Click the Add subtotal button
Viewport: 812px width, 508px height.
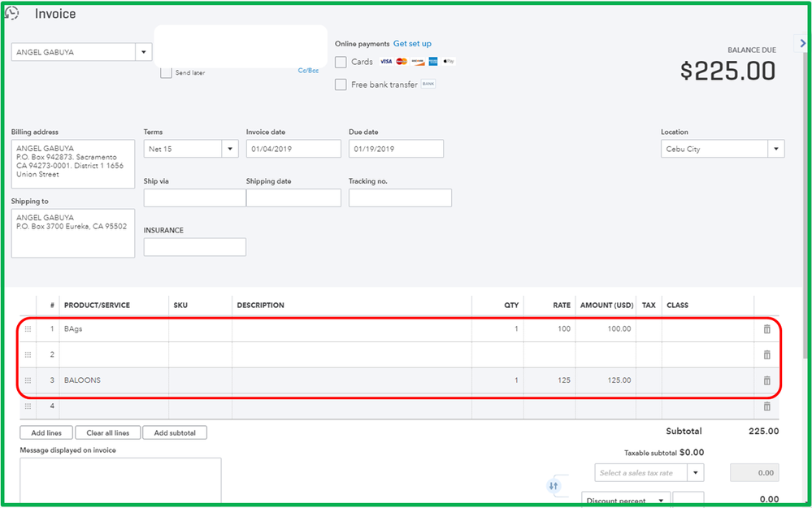point(175,433)
